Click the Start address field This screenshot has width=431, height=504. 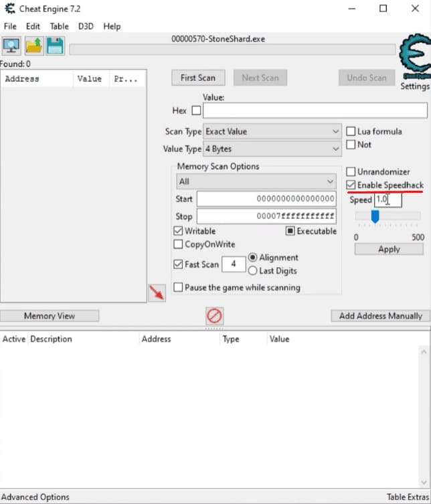click(x=266, y=199)
